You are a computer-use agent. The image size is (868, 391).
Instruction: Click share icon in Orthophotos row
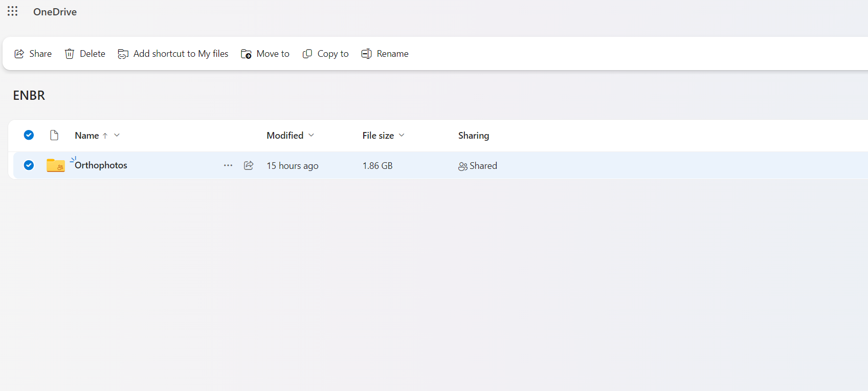(249, 165)
